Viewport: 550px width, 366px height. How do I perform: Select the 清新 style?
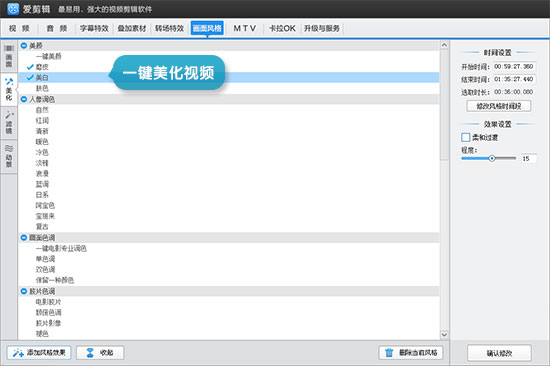coord(42,131)
